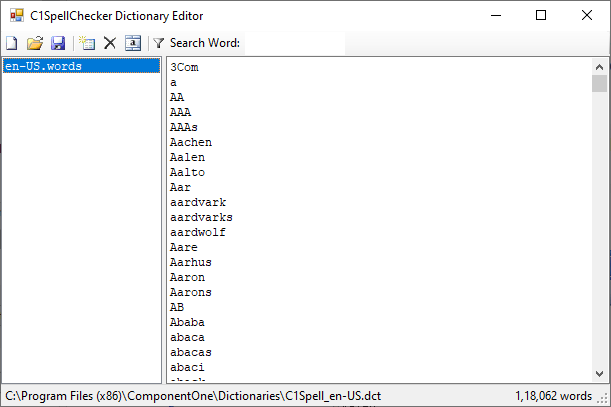Select the word aardvark

tap(198, 202)
